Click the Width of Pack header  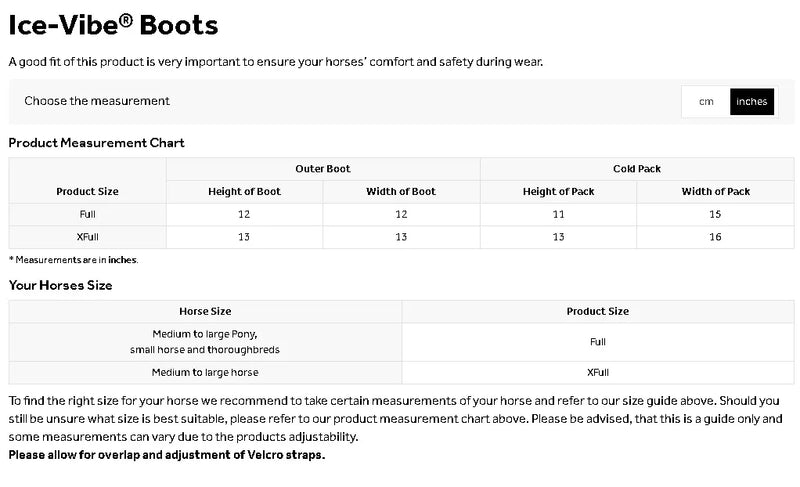715,191
